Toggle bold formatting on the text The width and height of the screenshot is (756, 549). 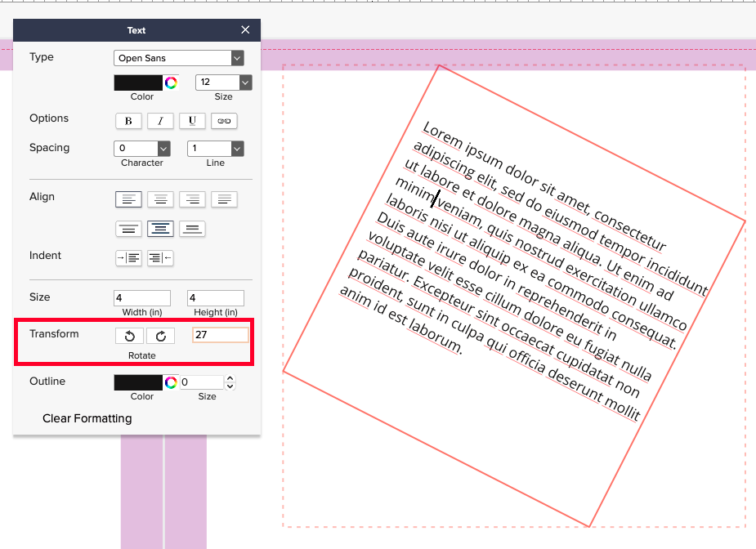(128, 121)
